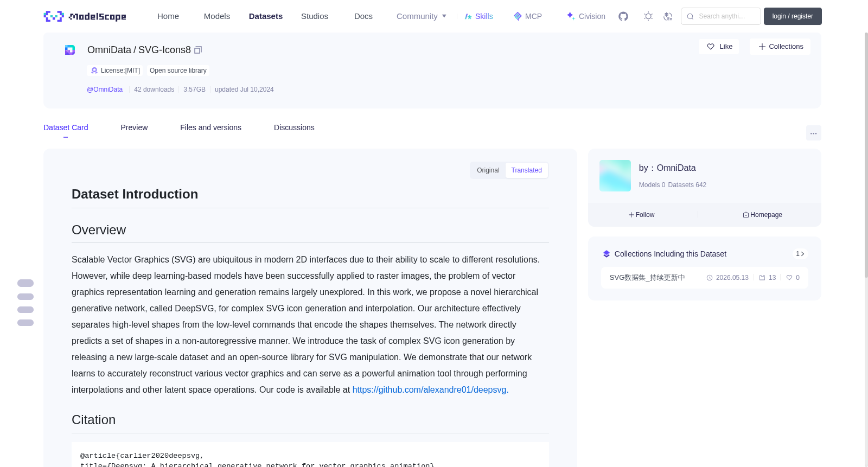Expand the Community dropdown menu
The height and width of the screenshot is (467, 868).
pos(422,16)
